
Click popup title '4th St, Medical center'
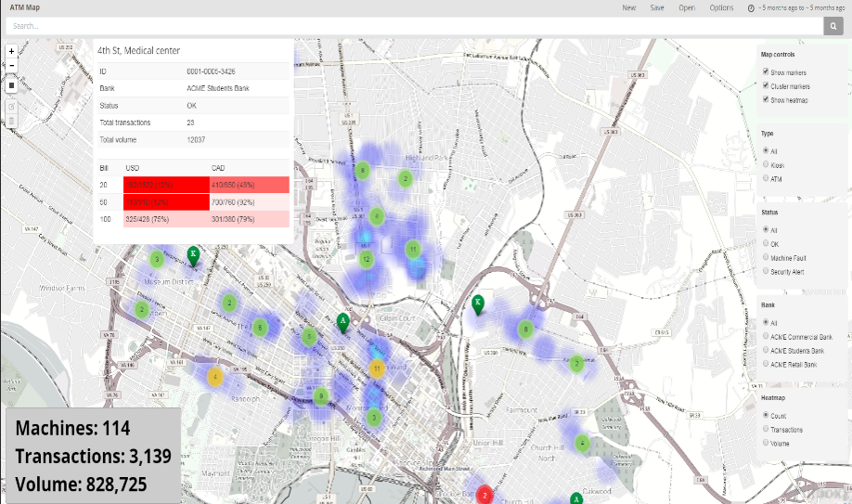[x=138, y=50]
